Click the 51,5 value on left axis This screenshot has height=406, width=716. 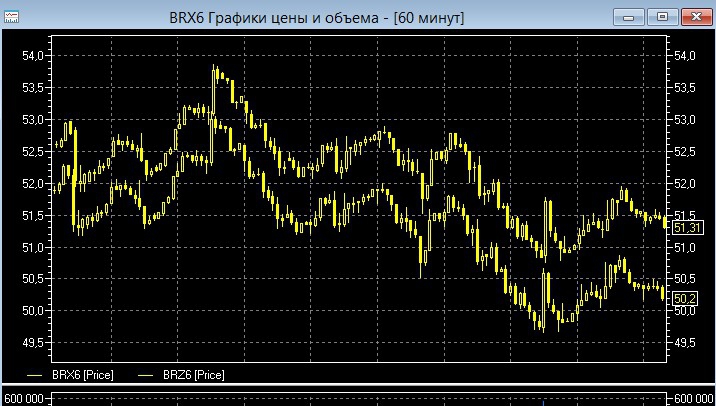(32, 216)
